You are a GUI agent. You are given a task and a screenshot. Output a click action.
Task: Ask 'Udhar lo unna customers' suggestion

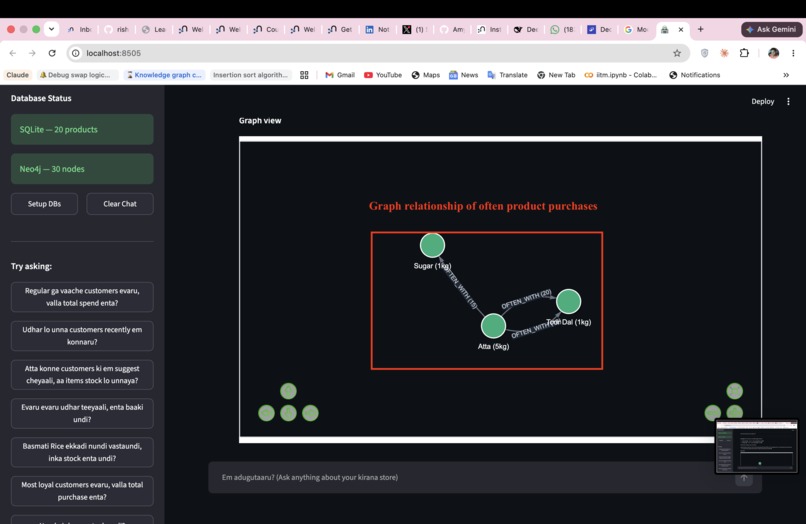coord(82,336)
